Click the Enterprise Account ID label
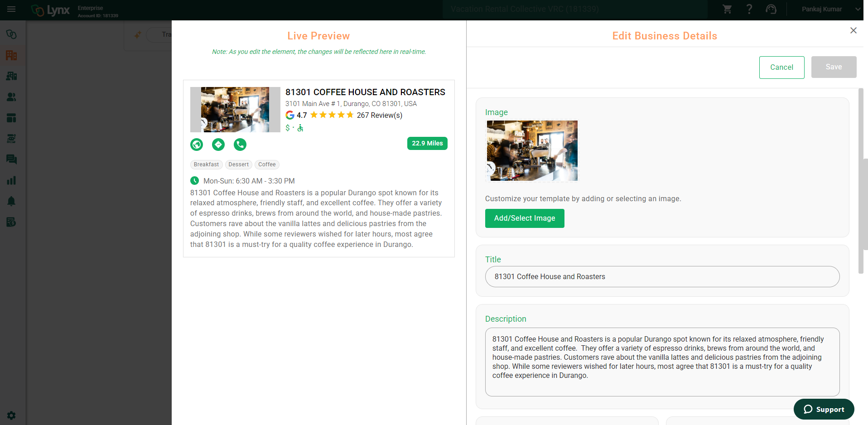 click(98, 12)
